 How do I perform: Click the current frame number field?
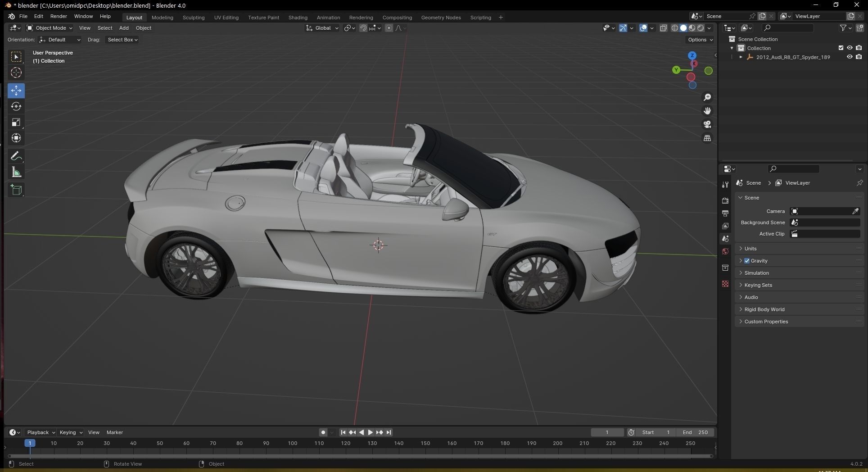coord(607,432)
